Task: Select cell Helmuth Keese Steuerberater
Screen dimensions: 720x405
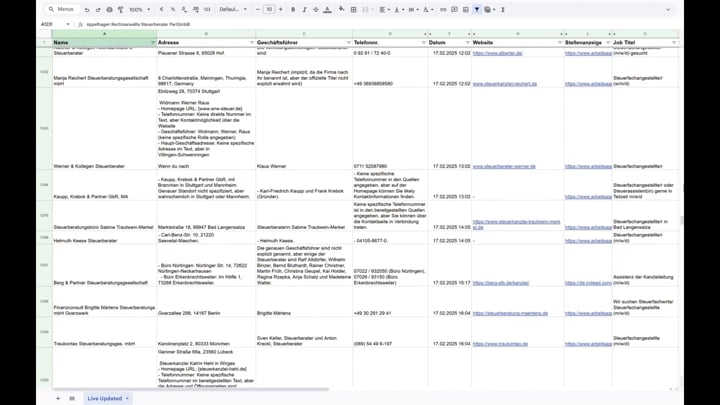Action: (x=104, y=238)
